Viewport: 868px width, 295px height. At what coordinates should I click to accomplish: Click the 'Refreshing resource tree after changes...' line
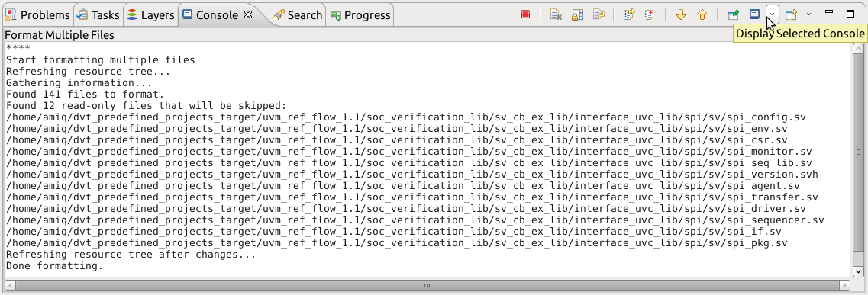click(131, 255)
